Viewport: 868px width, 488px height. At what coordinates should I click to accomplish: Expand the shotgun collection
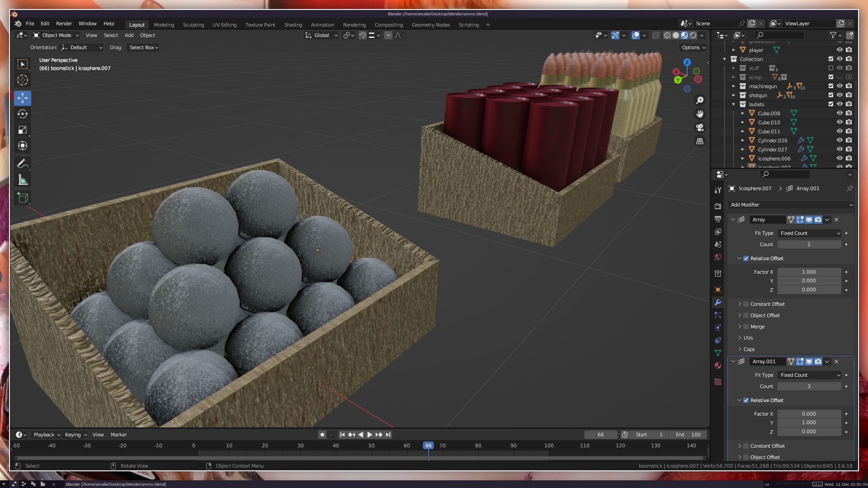tap(733, 95)
